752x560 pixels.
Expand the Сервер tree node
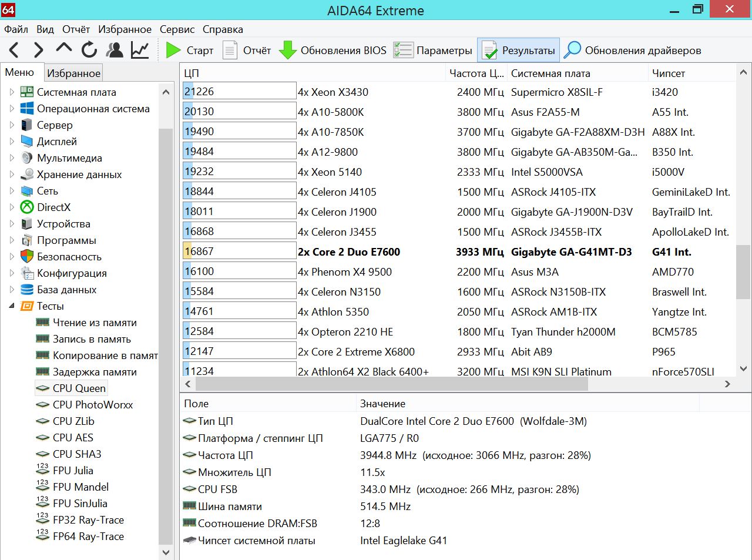point(12,125)
